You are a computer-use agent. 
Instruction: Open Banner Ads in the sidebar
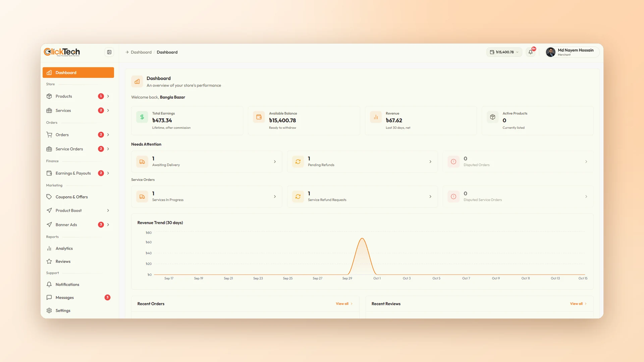point(78,225)
